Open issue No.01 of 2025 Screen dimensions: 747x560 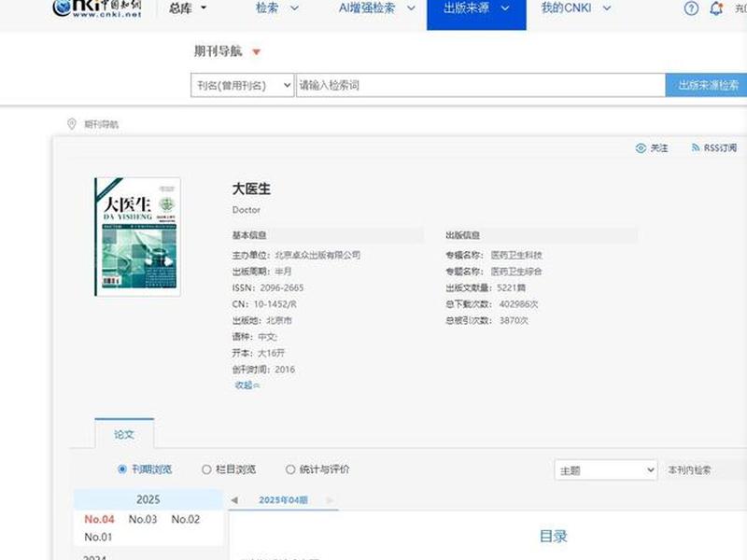[x=98, y=537]
